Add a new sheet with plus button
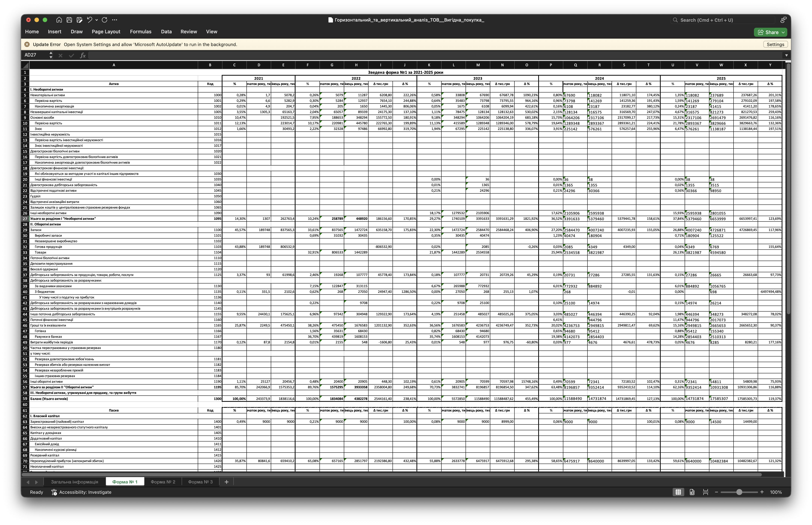The width and height of the screenshot is (812, 525). (226, 482)
